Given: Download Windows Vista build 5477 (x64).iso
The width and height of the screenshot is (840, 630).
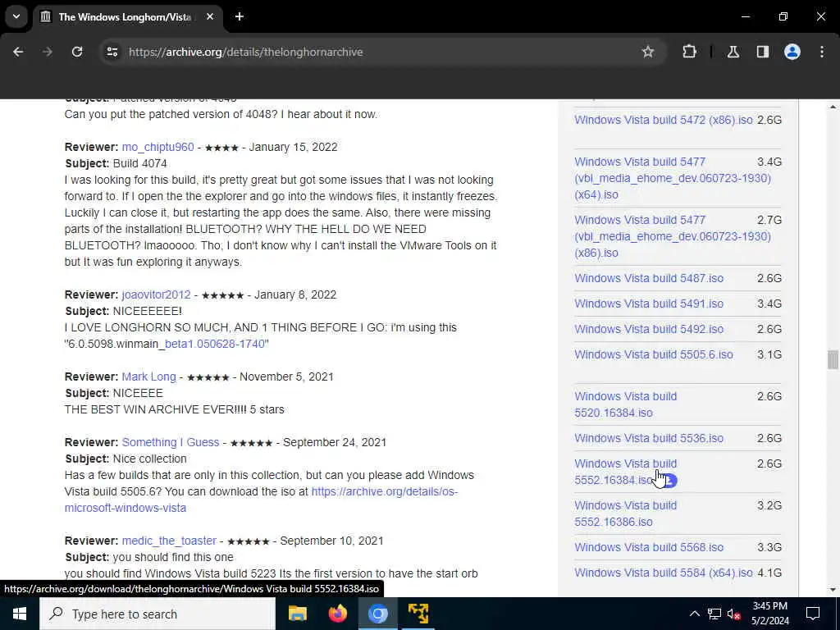Looking at the screenshot, I should pos(673,178).
